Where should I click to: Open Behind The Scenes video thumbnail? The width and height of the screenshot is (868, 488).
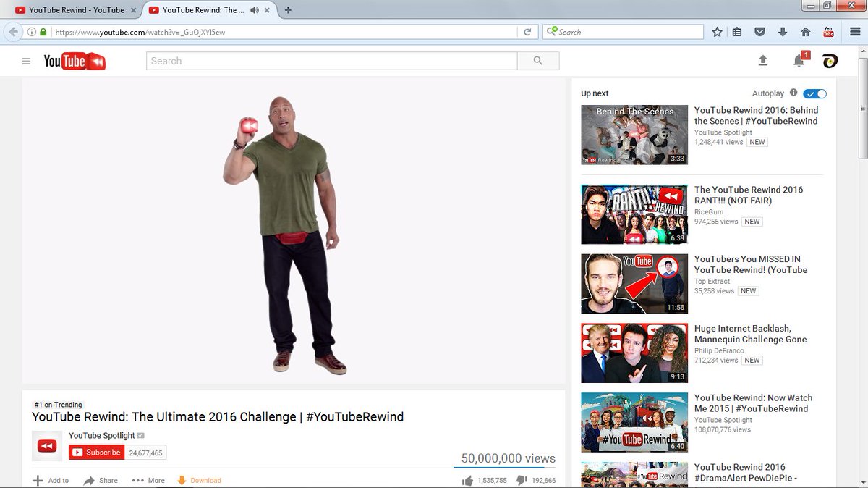click(634, 135)
